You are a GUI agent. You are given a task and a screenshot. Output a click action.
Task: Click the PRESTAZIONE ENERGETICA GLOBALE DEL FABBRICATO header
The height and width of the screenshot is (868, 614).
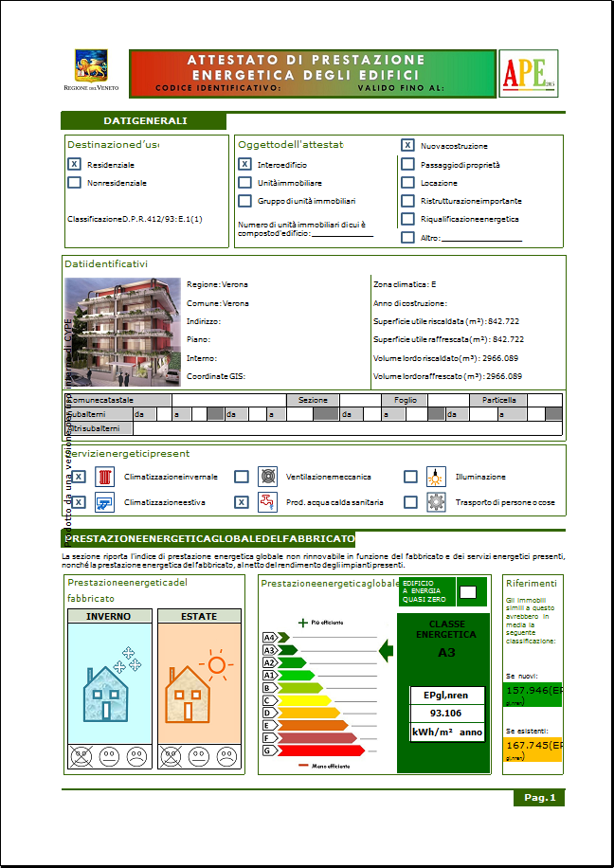[208, 538]
